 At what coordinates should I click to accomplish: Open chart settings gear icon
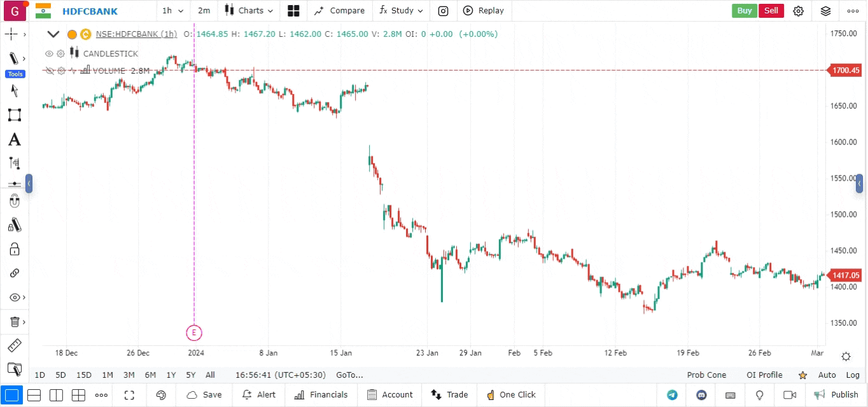798,11
